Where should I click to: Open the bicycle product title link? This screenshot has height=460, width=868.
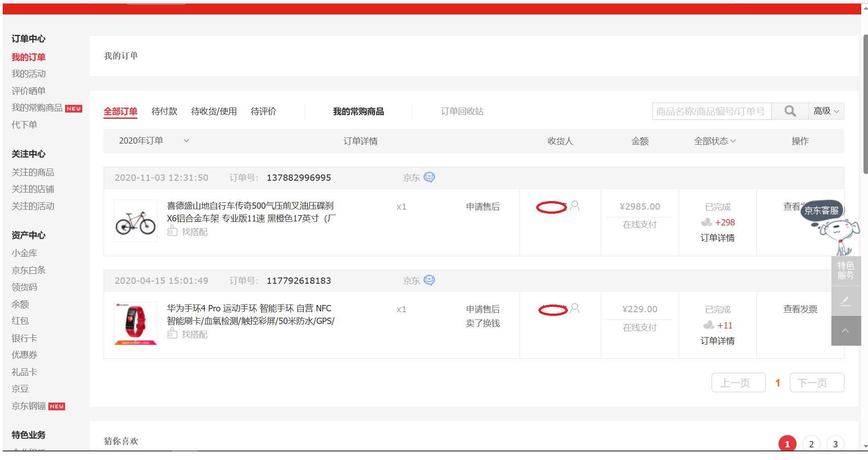point(251,212)
